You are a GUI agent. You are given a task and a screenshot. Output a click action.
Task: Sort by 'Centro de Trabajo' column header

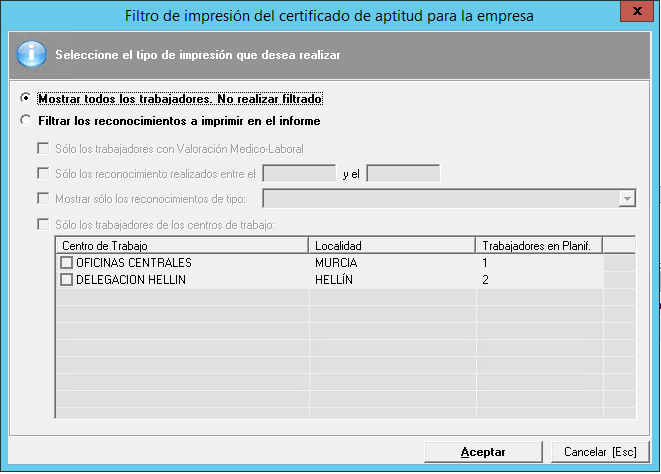tap(181, 245)
